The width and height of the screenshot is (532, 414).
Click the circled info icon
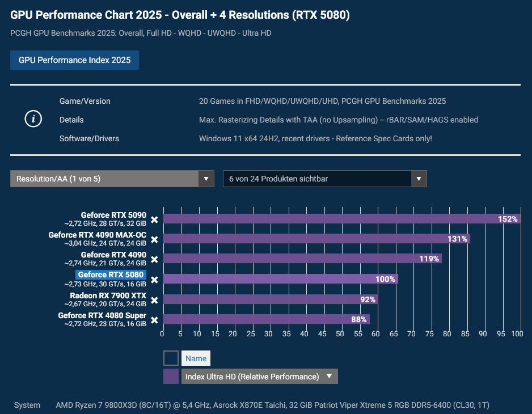tap(33, 119)
